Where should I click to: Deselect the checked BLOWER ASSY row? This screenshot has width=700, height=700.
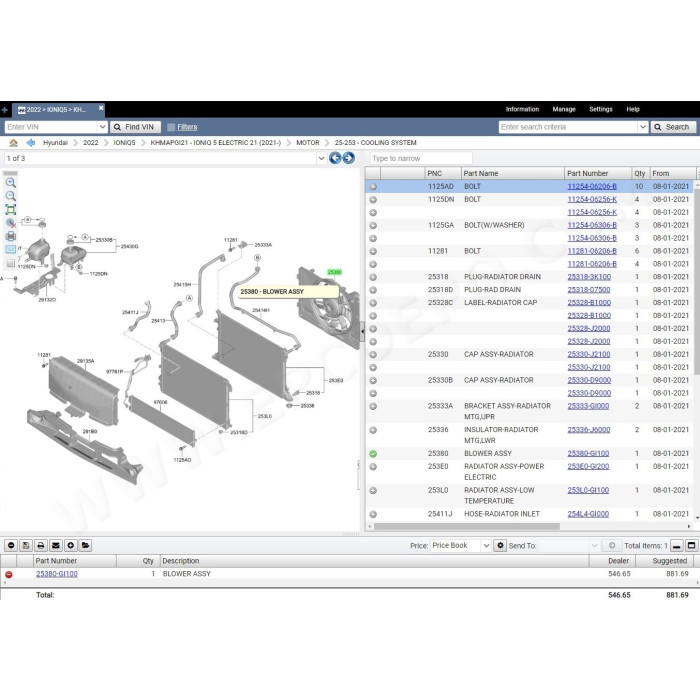[373, 454]
